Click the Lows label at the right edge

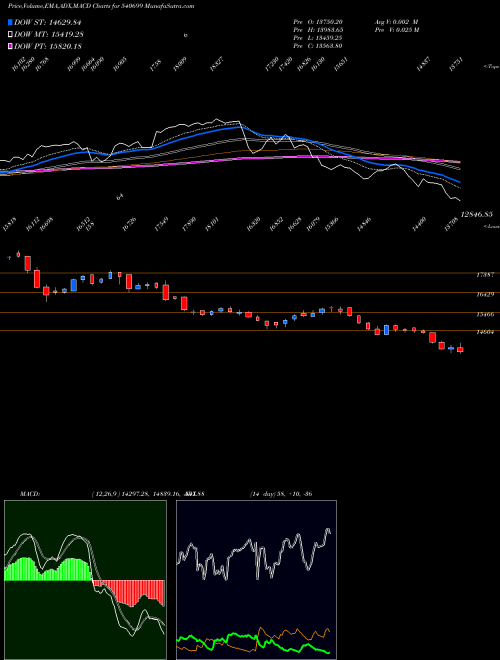point(492,226)
